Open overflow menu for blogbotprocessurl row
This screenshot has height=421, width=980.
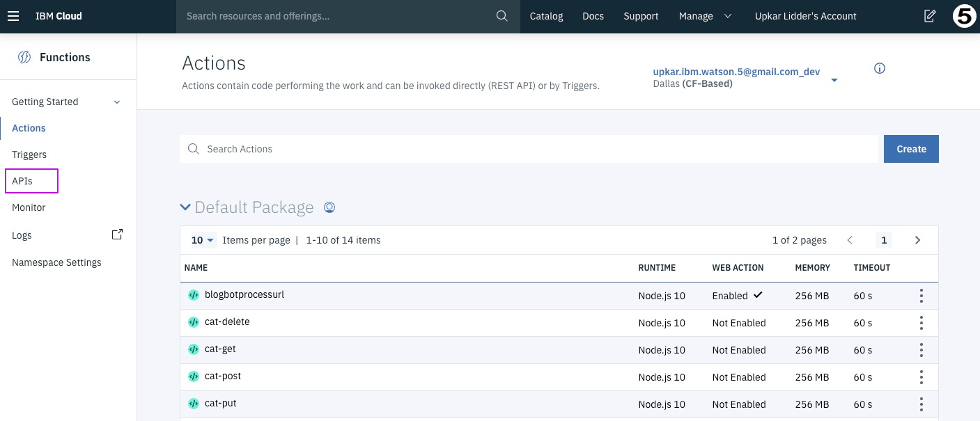(921, 296)
